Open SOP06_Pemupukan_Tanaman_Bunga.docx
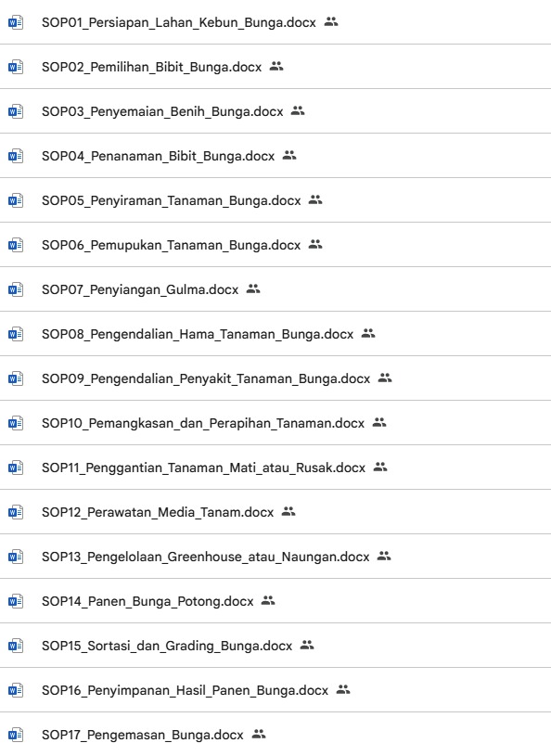The image size is (551, 756). pos(171,245)
